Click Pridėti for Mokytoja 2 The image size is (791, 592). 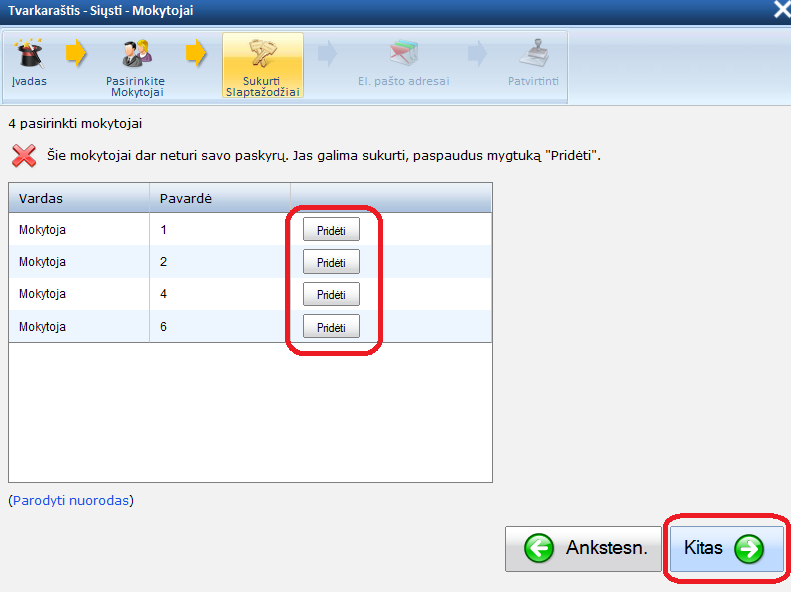[x=331, y=262]
